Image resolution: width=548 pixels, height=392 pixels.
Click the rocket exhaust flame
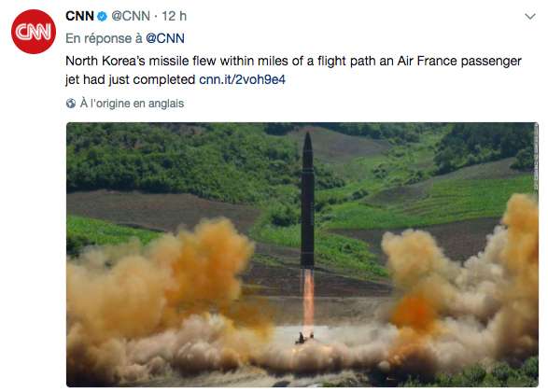pos(308,301)
